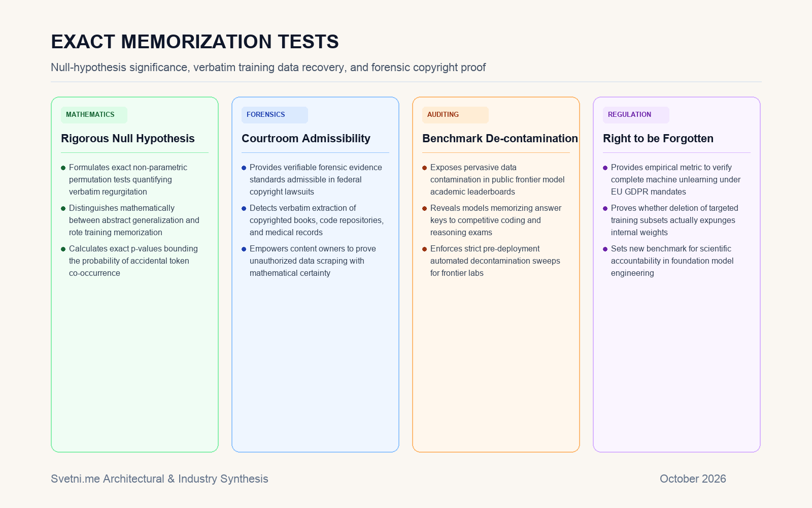Viewport: 812px width, 508px height.
Task: Click the Courtroom Admissibility heading
Action: [x=306, y=138]
